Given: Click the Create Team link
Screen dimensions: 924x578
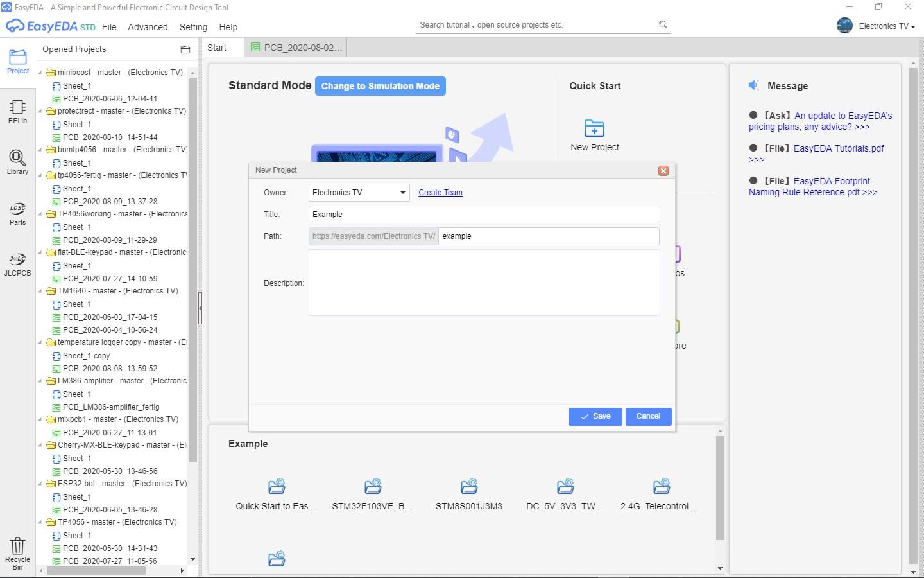Looking at the screenshot, I should [x=440, y=193].
